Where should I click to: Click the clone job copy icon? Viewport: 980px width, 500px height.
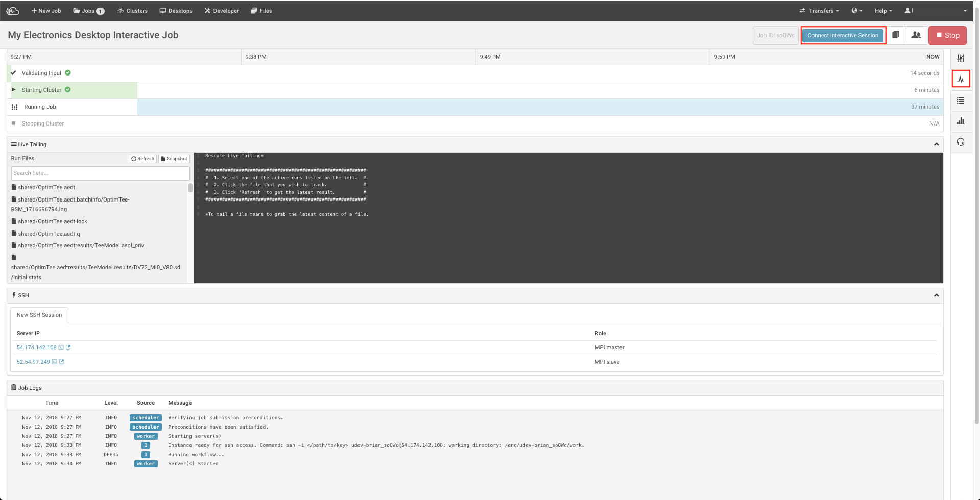[x=895, y=35]
